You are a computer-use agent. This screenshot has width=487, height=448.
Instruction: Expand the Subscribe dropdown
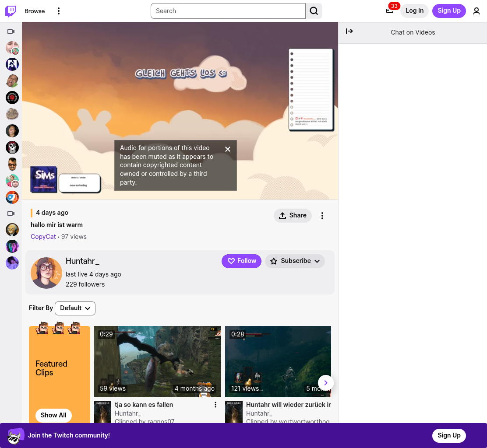(295, 261)
